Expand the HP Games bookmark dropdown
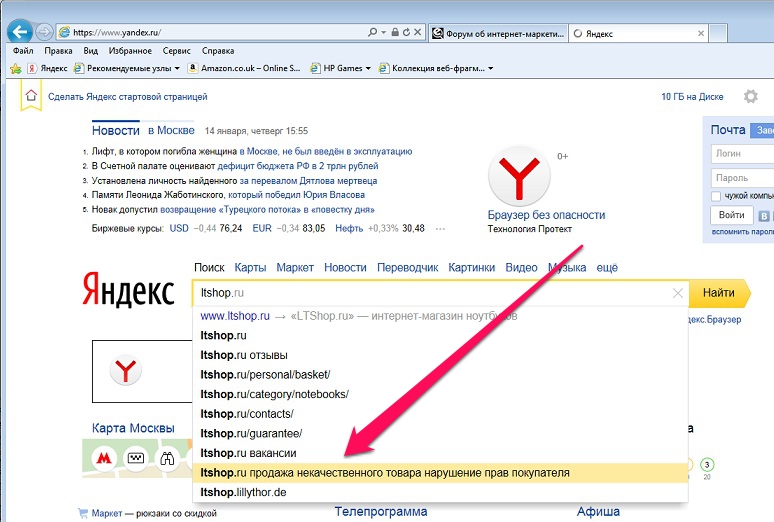Image resolution: width=774 pixels, height=522 pixels. pyautogui.click(x=368, y=68)
